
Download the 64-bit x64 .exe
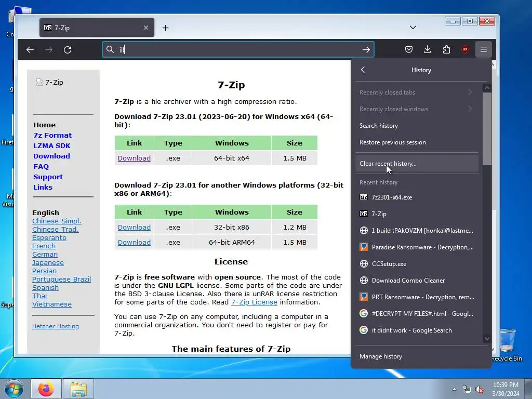(x=134, y=158)
